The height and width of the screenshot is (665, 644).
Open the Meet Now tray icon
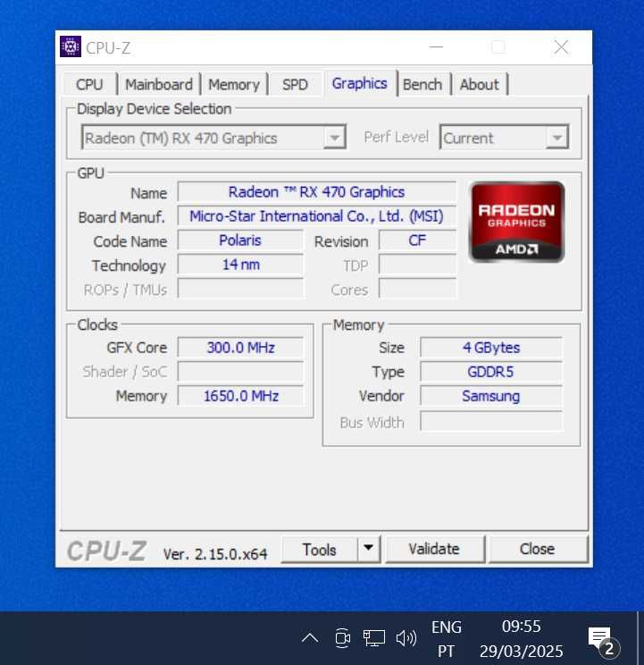tap(342, 638)
